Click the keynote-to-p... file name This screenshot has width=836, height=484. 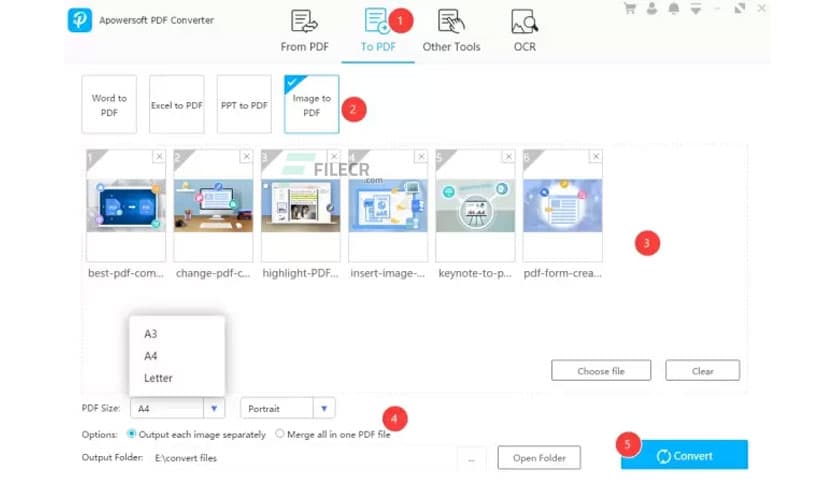pos(475,273)
